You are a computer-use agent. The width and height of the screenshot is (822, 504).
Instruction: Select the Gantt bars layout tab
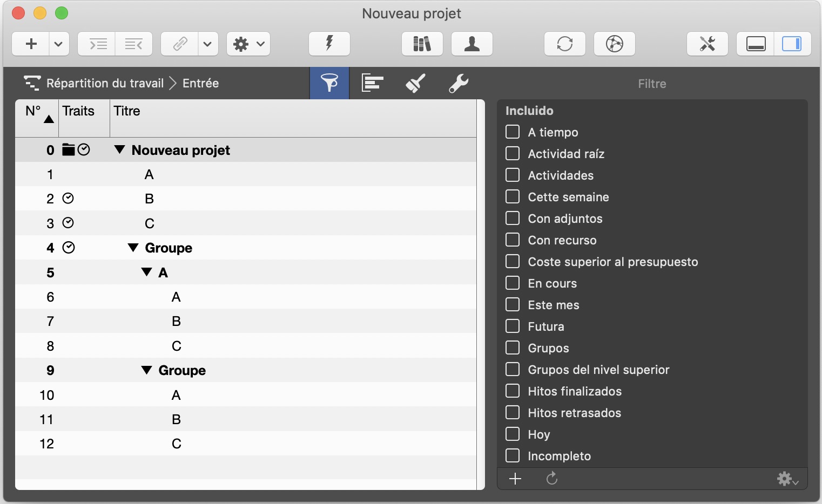[372, 83]
